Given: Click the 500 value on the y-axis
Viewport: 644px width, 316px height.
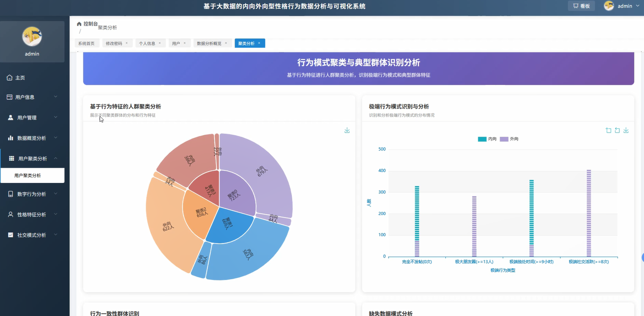Looking at the screenshot, I should pyautogui.click(x=382, y=149).
